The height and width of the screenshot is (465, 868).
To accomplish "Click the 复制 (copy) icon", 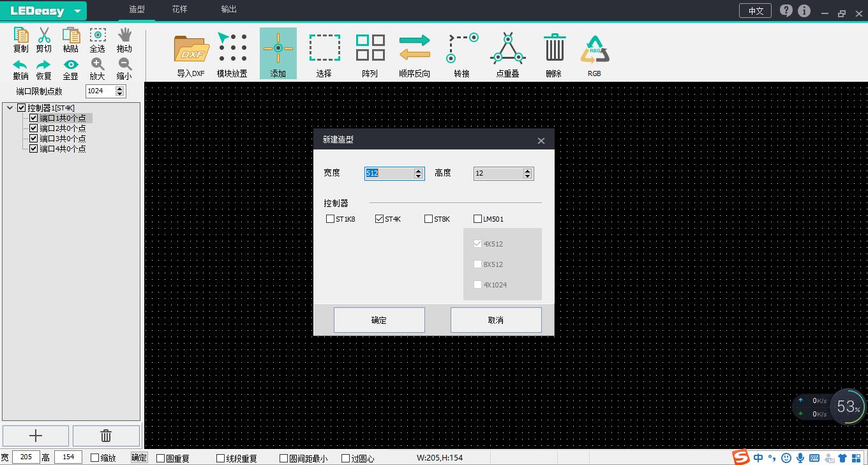I will click(x=20, y=35).
